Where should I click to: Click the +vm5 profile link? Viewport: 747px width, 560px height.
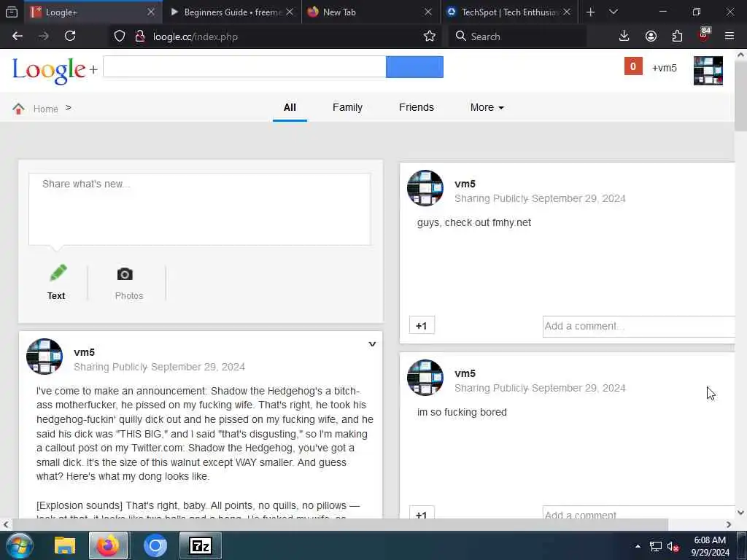664,68
